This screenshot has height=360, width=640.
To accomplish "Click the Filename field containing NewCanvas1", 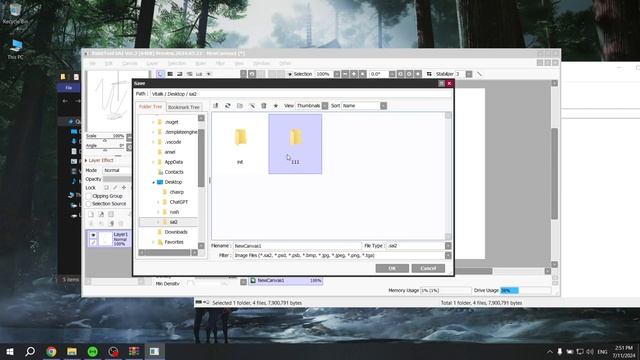I will [297, 246].
